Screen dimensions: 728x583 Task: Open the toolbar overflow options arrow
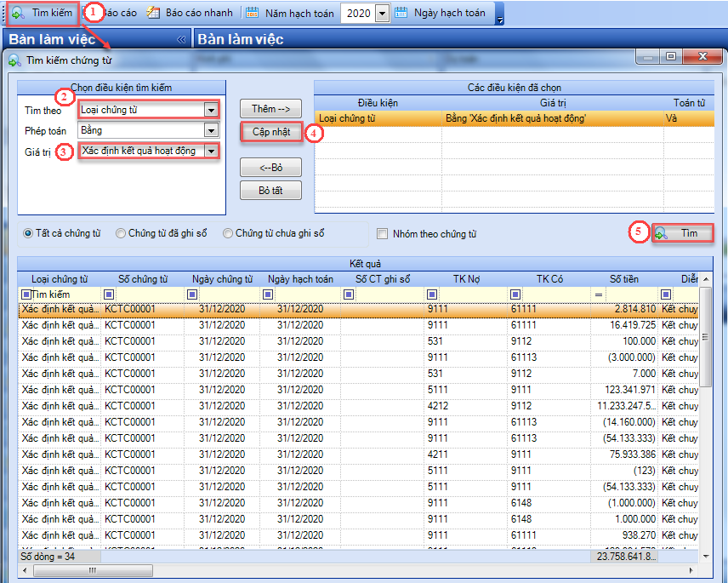[499, 20]
